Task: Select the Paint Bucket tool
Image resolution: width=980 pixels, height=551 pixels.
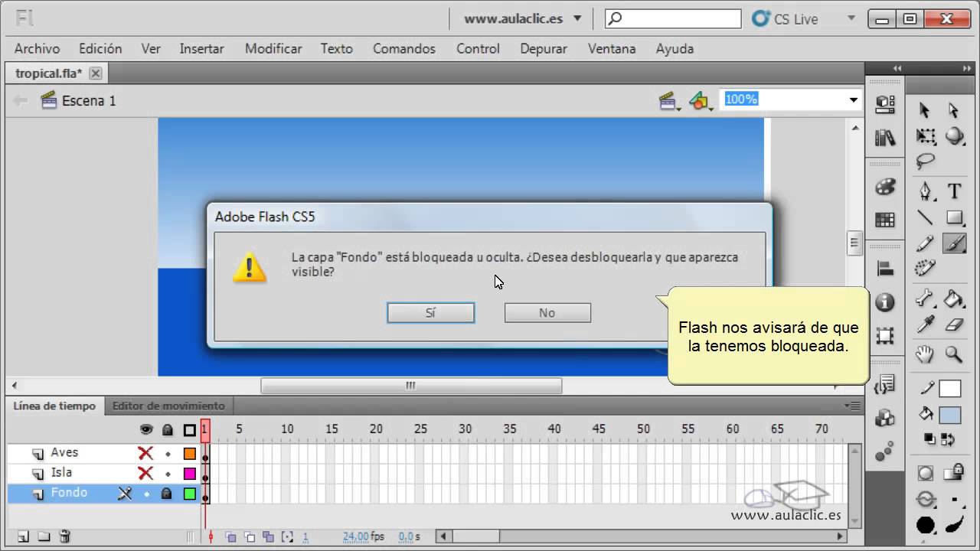Action: (x=954, y=298)
